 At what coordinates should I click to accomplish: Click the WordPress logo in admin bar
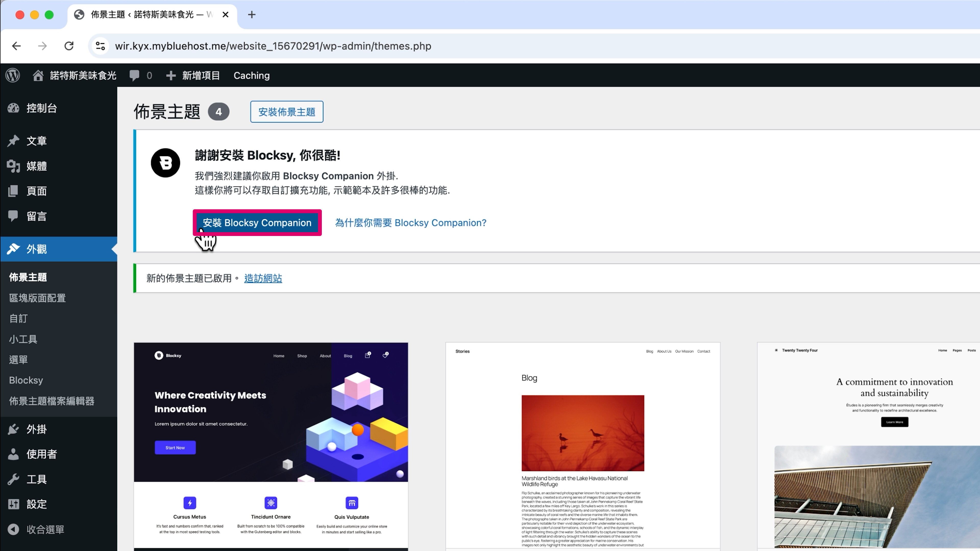[x=13, y=75]
